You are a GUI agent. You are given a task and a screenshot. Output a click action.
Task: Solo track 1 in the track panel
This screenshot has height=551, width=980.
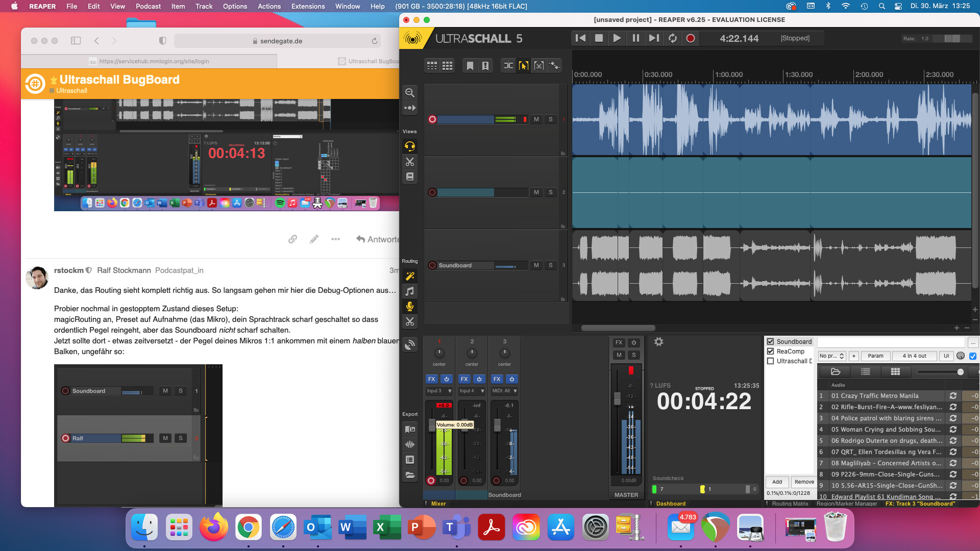pyautogui.click(x=550, y=119)
